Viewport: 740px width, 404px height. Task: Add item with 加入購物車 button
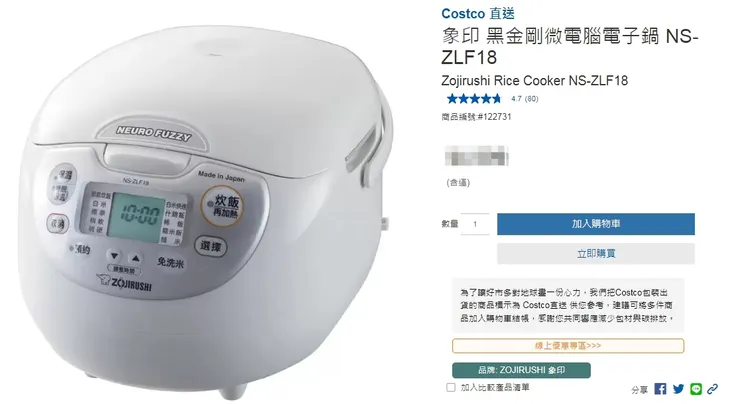pos(596,224)
